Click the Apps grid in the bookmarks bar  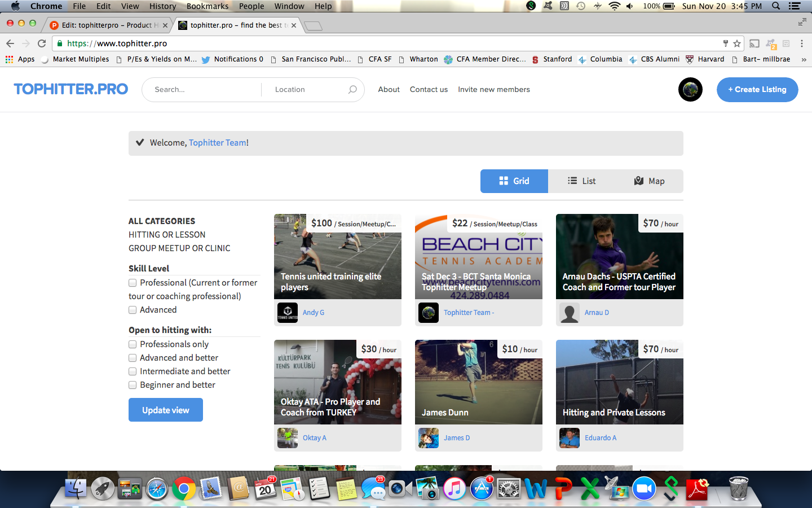[20, 59]
